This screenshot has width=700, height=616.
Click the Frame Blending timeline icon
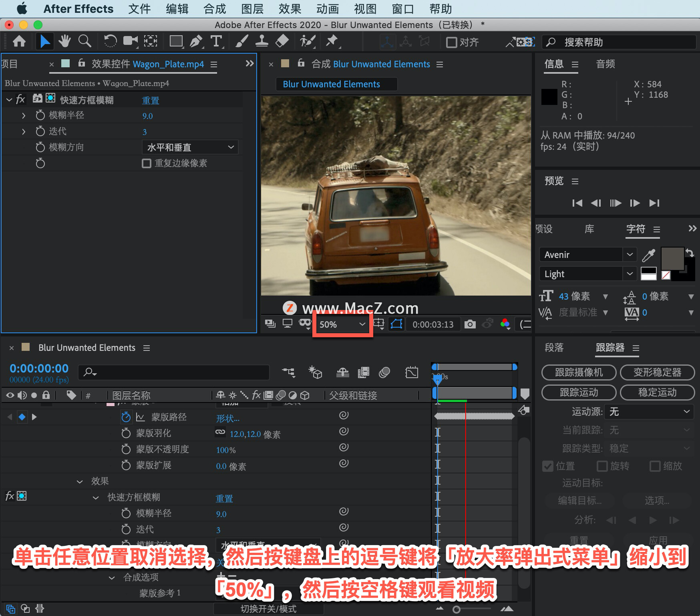[x=364, y=372]
